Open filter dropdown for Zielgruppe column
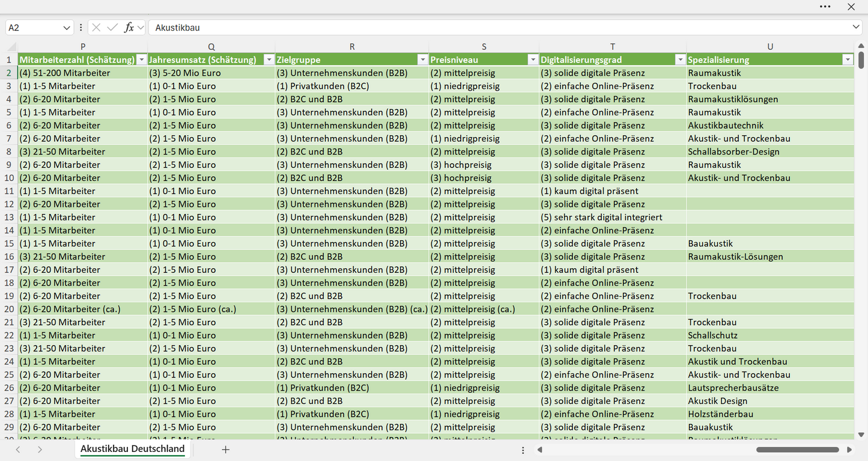Image resolution: width=868 pixels, height=461 pixels. [x=422, y=60]
